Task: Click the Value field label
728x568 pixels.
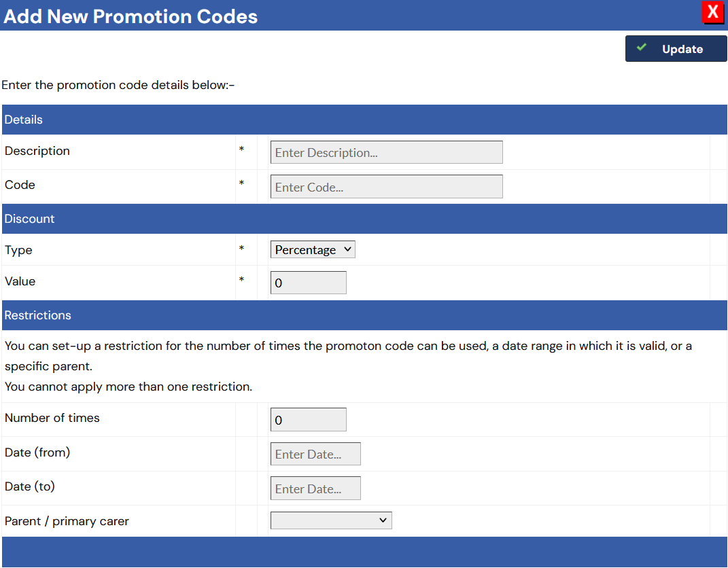Action: (20, 281)
